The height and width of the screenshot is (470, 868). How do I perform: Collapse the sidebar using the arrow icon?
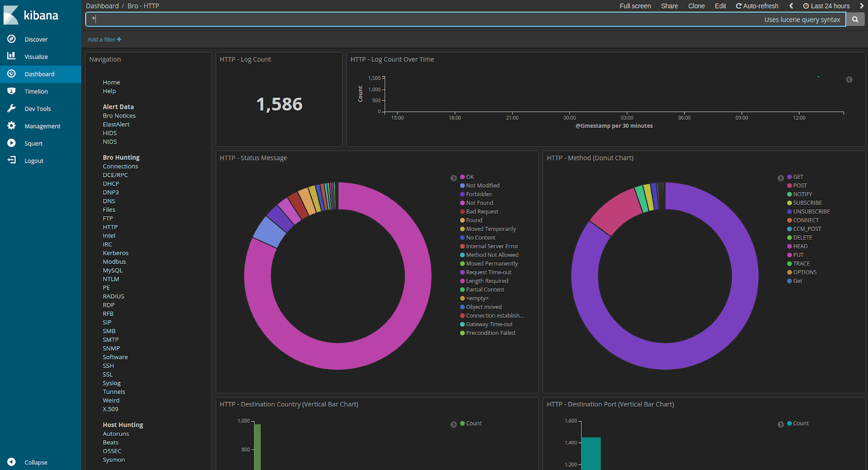[11, 462]
